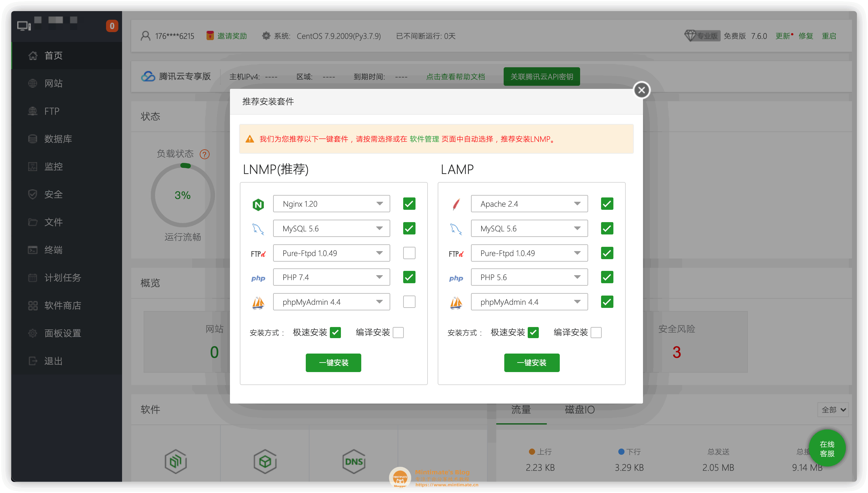This screenshot has width=868, height=493.
Task: Uncheck the Apache 2.4 checkbox
Action: 607,204
